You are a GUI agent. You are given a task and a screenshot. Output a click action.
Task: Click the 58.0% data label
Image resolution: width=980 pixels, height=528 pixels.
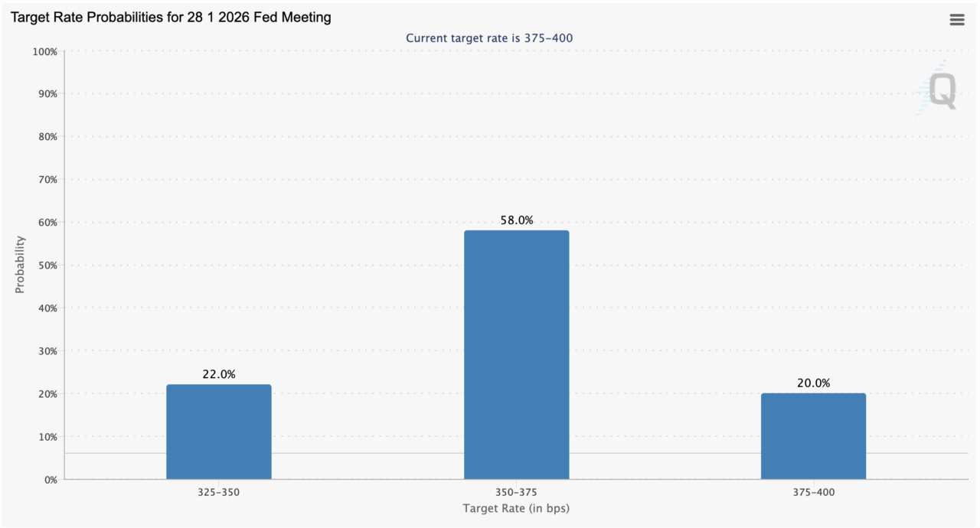pos(516,220)
